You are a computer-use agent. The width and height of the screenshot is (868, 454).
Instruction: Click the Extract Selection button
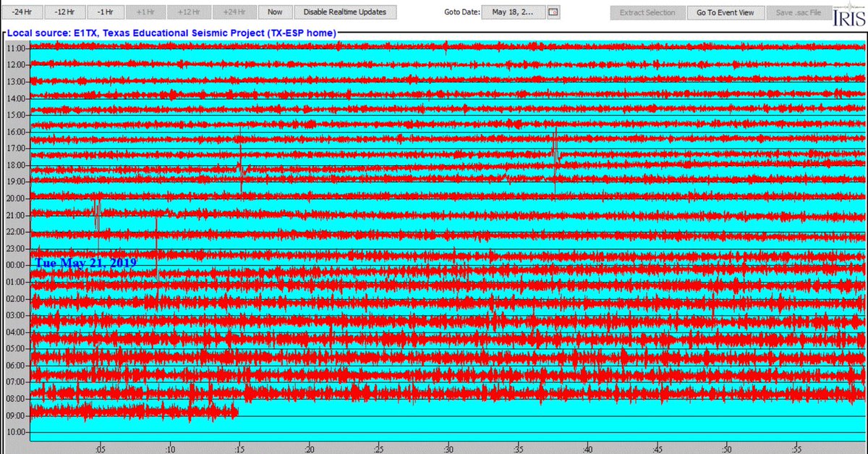647,12
